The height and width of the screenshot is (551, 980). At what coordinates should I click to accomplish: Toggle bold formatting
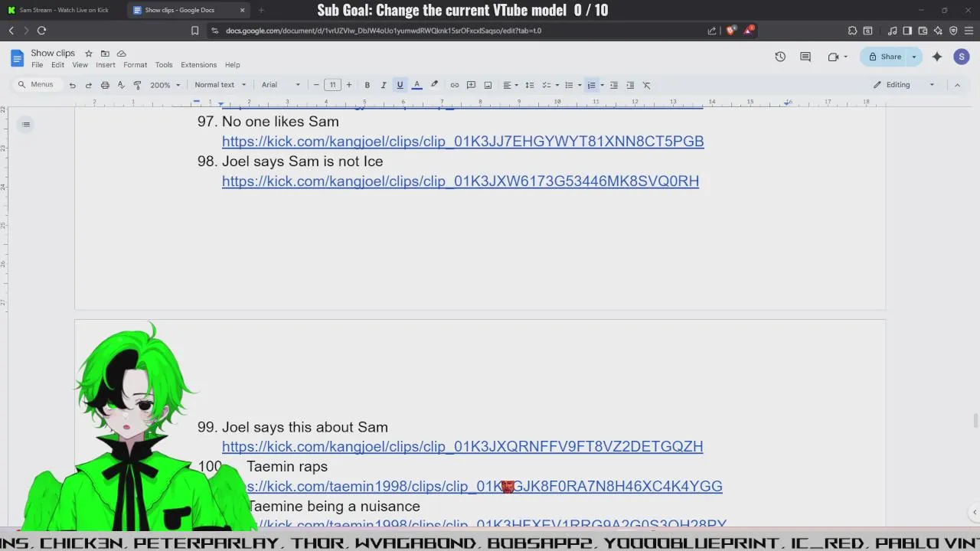(x=367, y=85)
